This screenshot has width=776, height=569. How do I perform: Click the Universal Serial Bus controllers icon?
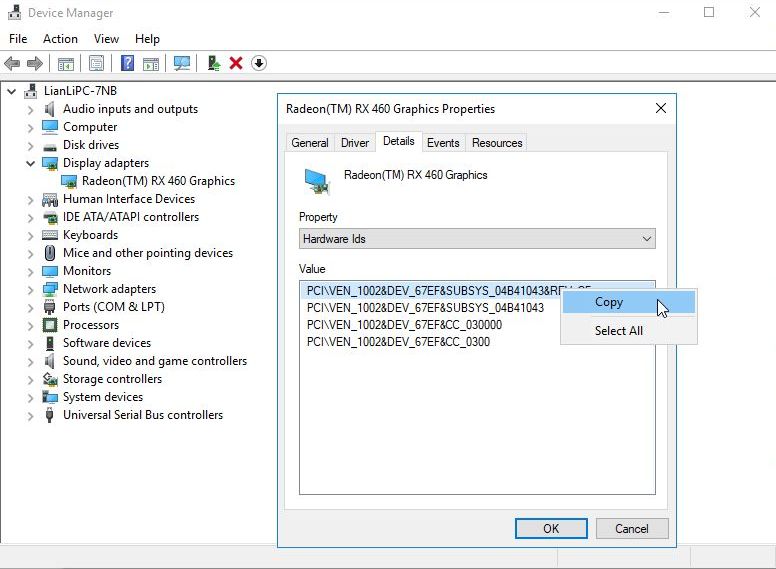point(49,415)
